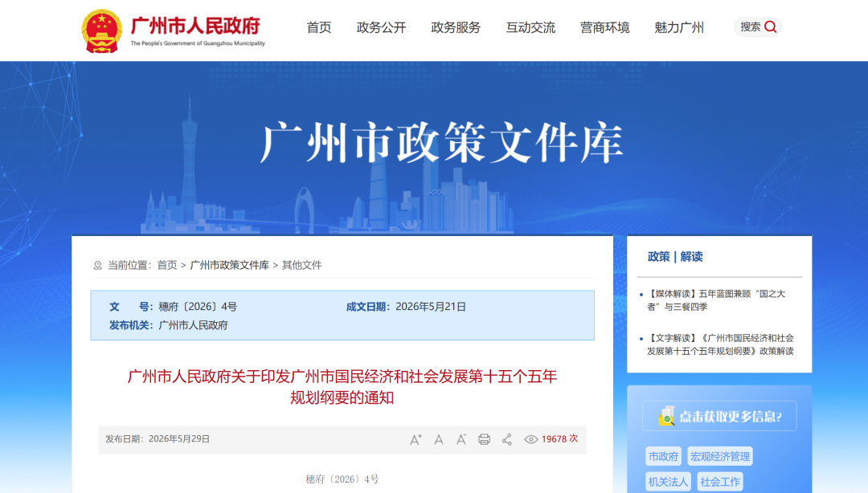Select the 机关法人 tag

(x=668, y=482)
